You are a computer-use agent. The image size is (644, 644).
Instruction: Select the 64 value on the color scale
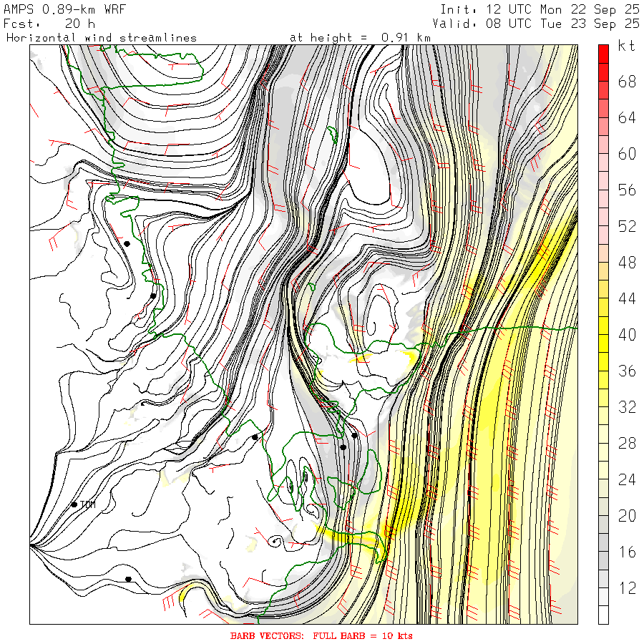[x=627, y=118]
